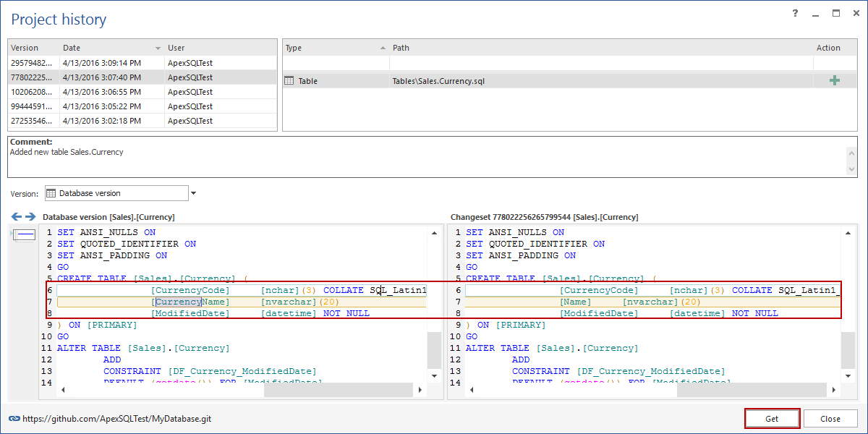868x434 pixels.
Task: Click the diff overview marker in left gutter
Action: tap(25, 234)
